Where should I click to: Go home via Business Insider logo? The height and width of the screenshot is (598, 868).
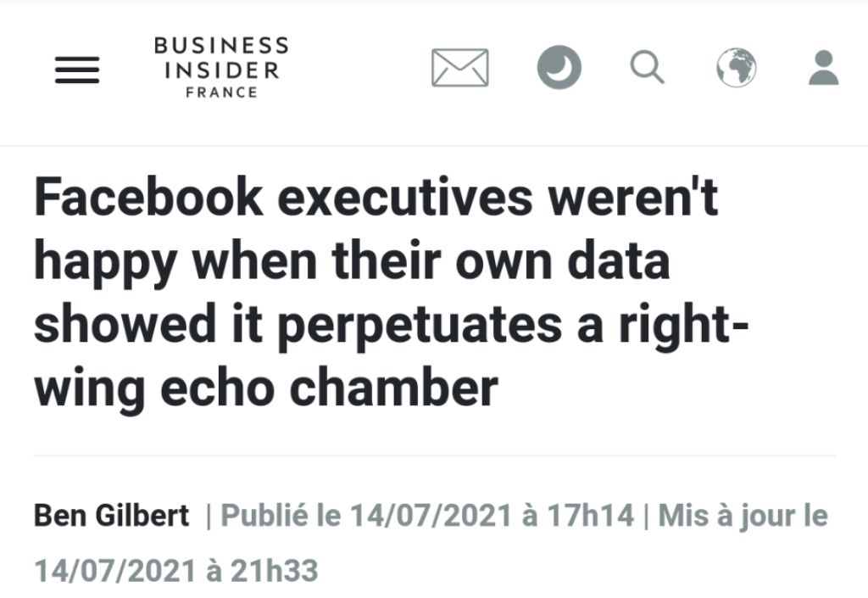pos(221,68)
